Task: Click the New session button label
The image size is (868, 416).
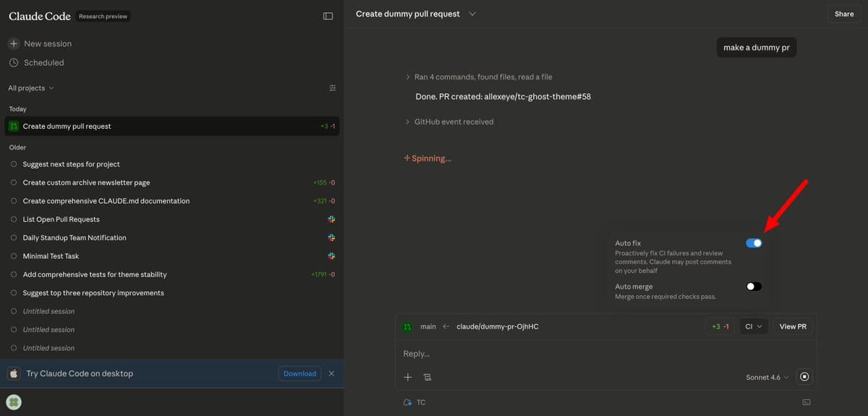Action: click(x=48, y=43)
